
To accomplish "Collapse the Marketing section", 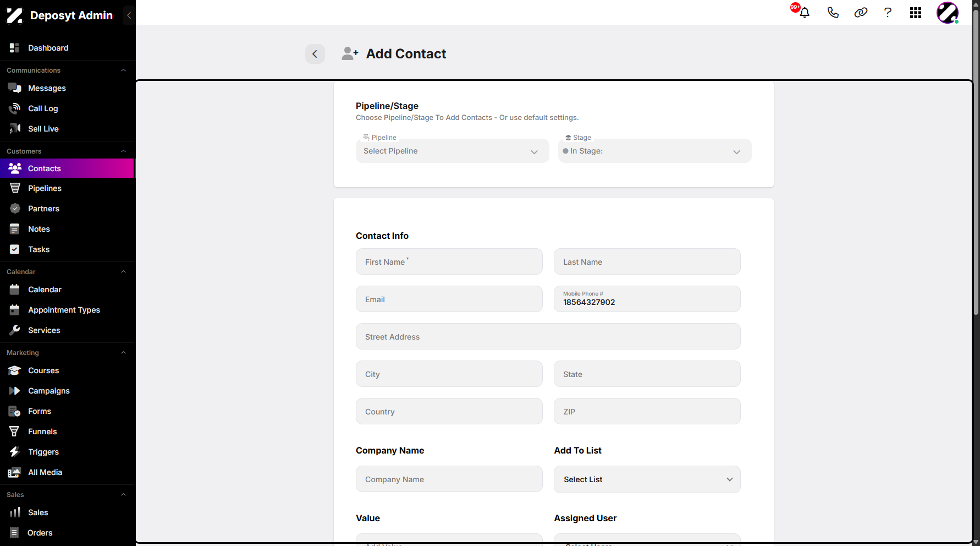I will coord(124,353).
